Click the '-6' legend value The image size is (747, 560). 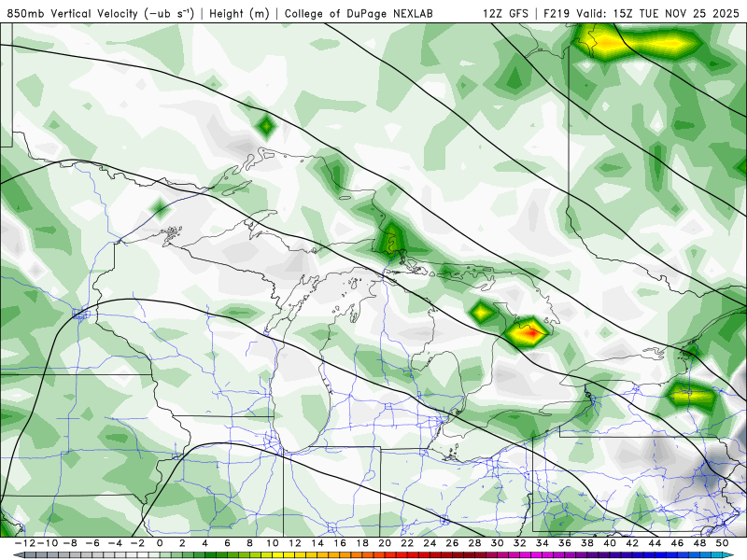pos(92,543)
